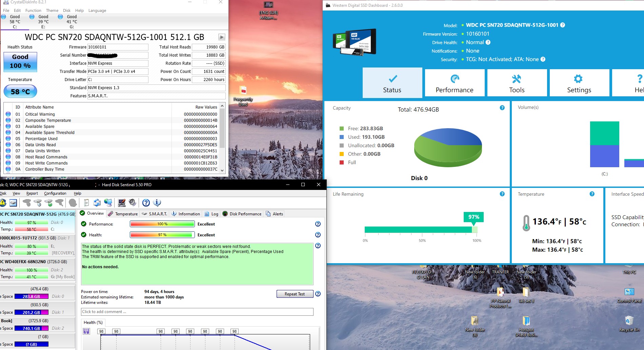Switch to the Disk Performance tab

(242, 214)
